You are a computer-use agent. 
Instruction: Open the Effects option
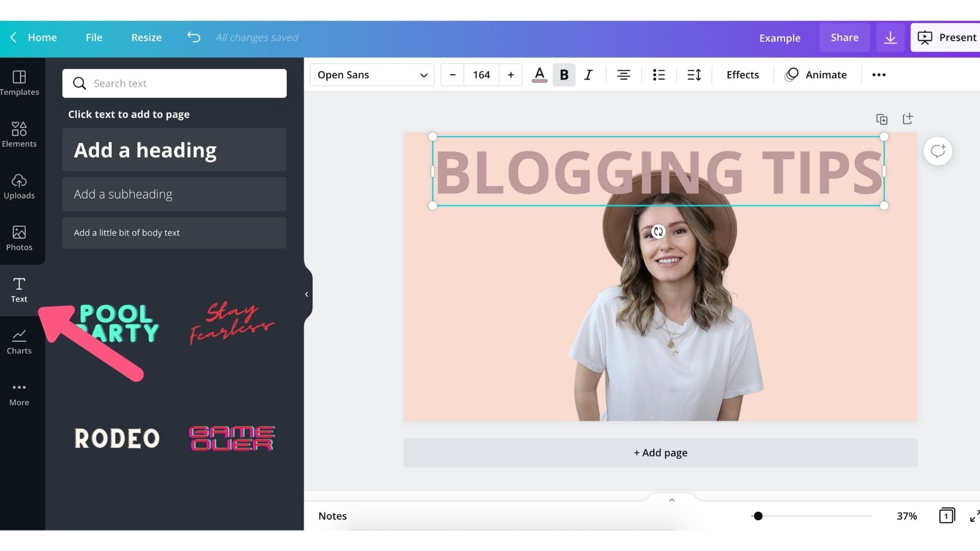click(x=743, y=75)
